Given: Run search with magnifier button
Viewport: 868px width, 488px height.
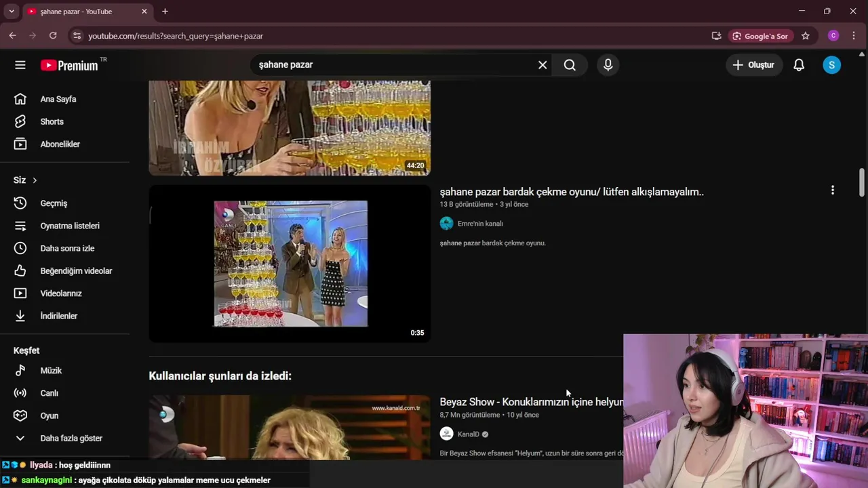Looking at the screenshot, I should [570, 65].
